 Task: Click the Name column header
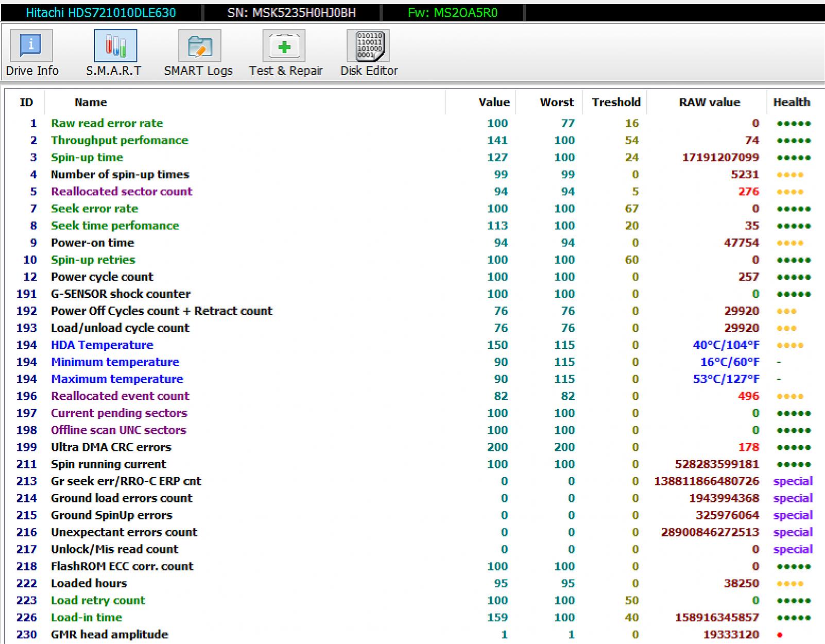(x=91, y=103)
